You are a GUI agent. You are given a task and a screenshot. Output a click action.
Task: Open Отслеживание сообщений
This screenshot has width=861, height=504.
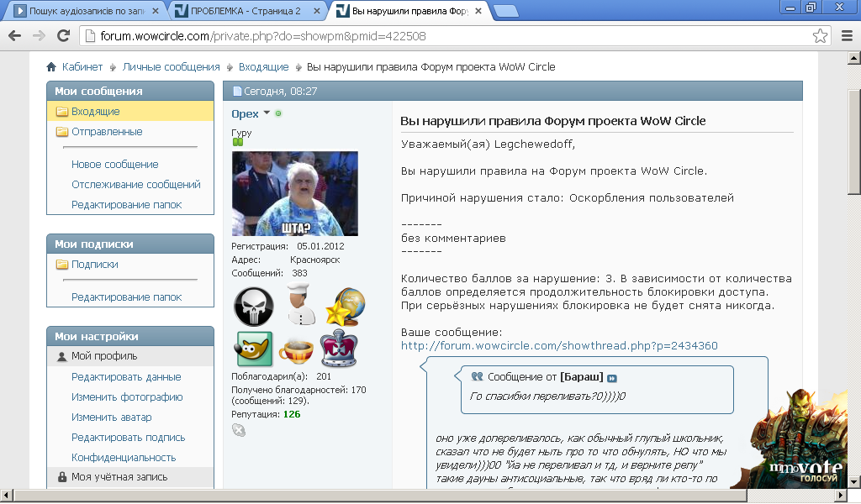(x=136, y=185)
